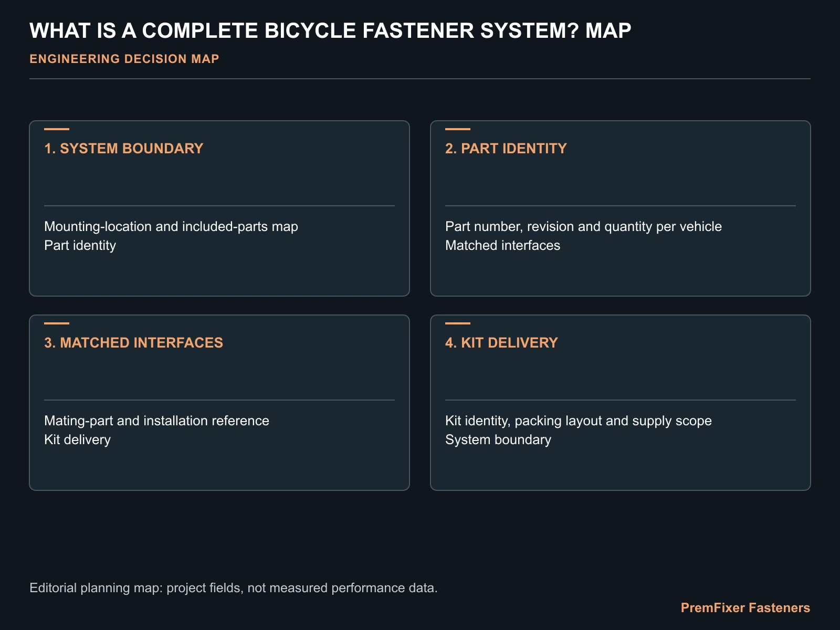840x630 pixels.
Task: Select the 'Engineering Decision Map' subtitle
Action: tap(124, 59)
